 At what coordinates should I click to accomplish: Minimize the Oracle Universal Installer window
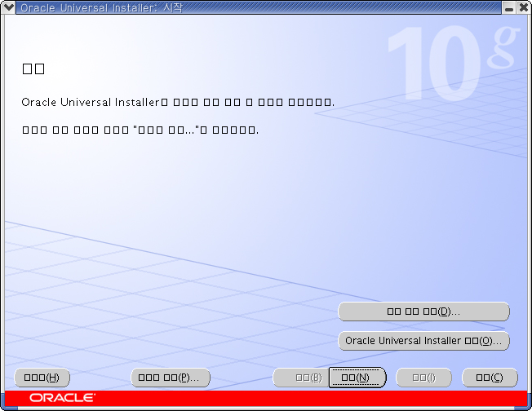point(509,7)
